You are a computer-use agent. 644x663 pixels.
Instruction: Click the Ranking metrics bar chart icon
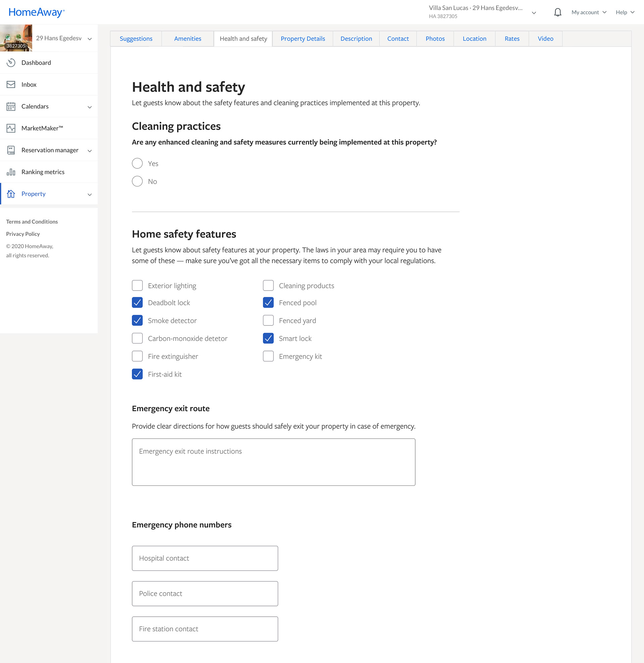[x=11, y=172]
